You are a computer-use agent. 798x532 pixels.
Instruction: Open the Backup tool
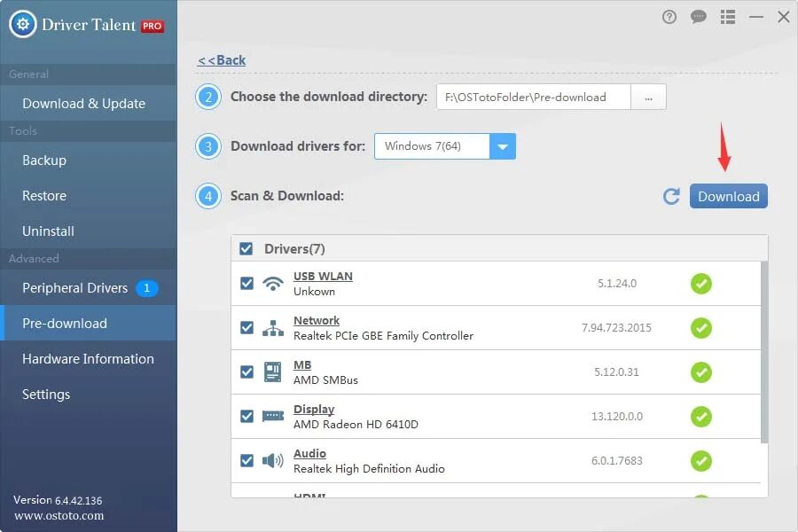[x=89, y=160]
